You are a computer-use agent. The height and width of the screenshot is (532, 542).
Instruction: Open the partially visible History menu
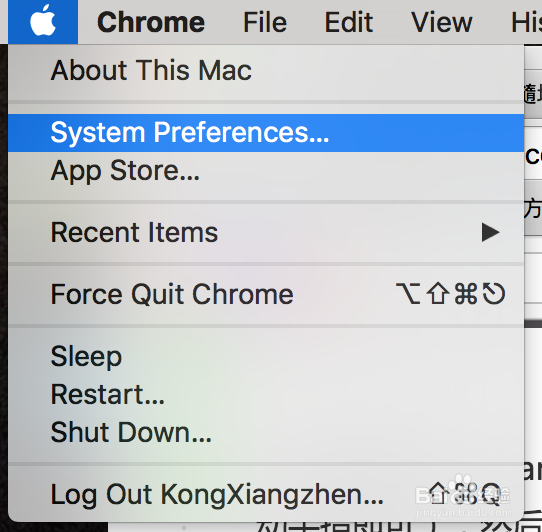526,22
